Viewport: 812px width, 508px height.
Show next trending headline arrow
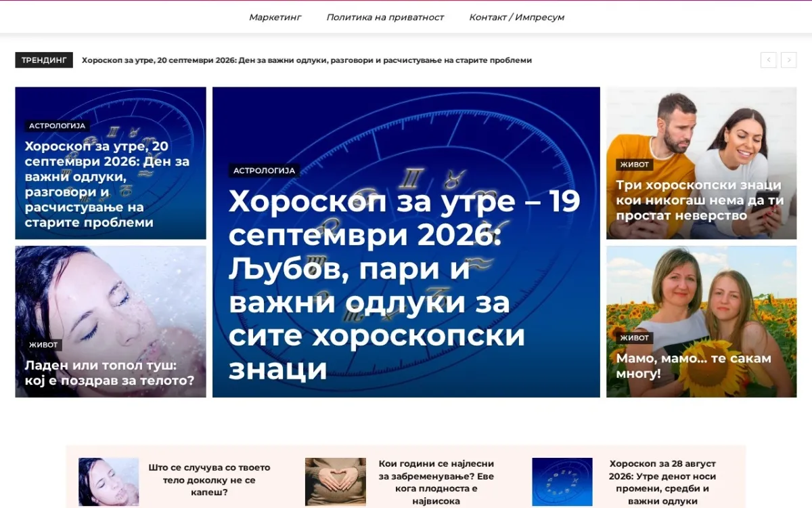tap(788, 60)
